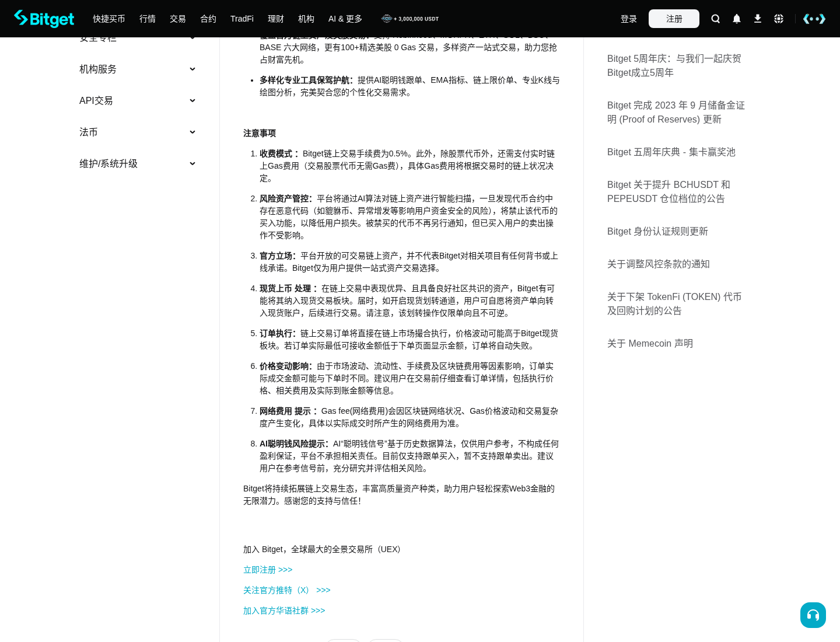This screenshot has height=642, width=840.
Task: Click the 风险资产管控 bold label
Action: tap(286, 198)
